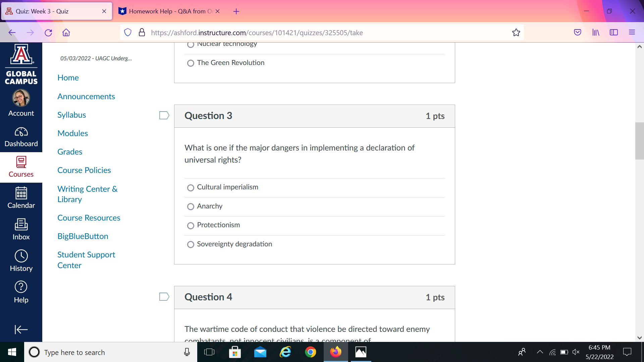This screenshot has height=362, width=644.
Task: Open the Student Support Center page
Action: pos(86,260)
